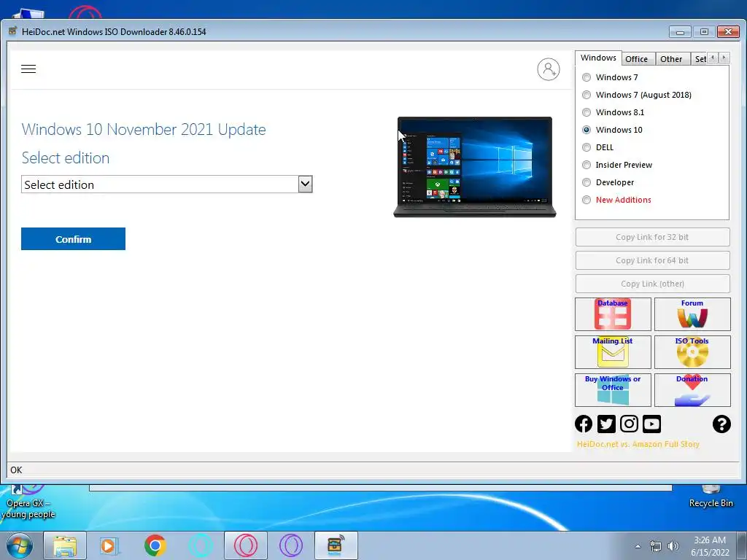Open the Forum tile

pyautogui.click(x=692, y=314)
